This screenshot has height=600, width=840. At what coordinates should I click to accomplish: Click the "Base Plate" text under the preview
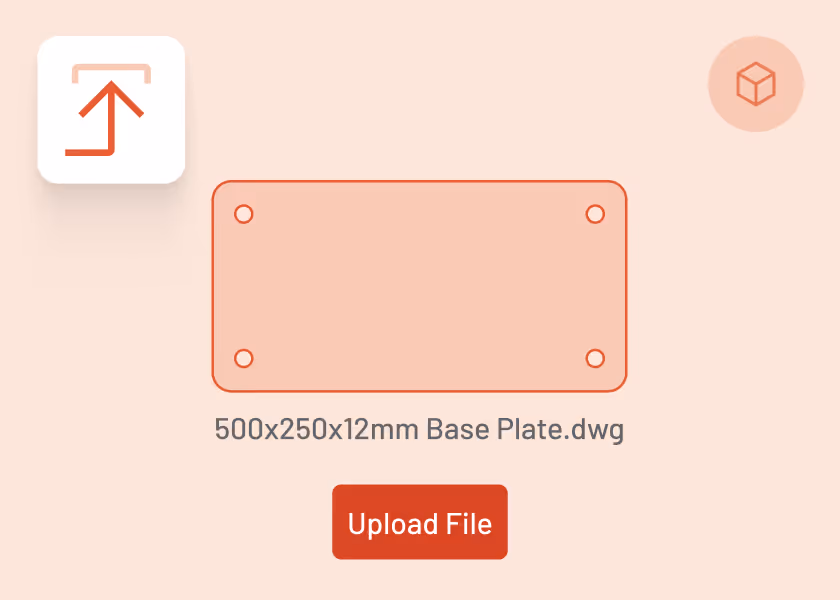(495, 429)
